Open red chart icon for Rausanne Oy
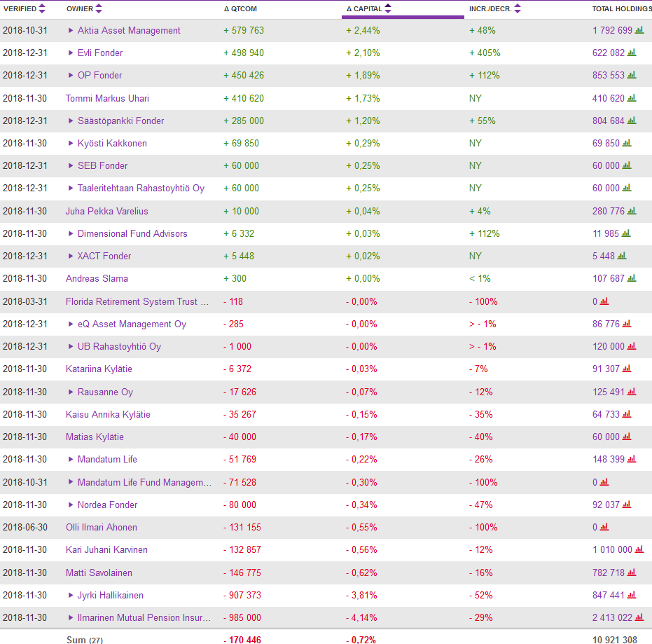 [632, 391]
